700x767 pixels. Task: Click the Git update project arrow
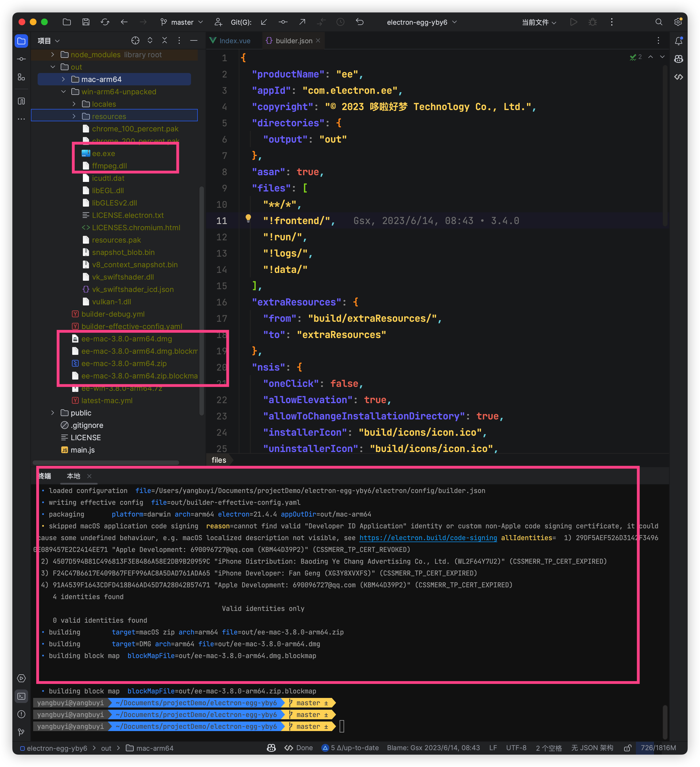pyautogui.click(x=264, y=22)
